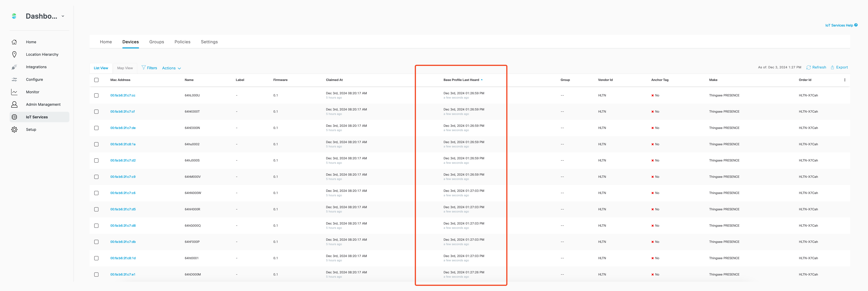Open Admin Management user icon

pyautogui.click(x=14, y=104)
